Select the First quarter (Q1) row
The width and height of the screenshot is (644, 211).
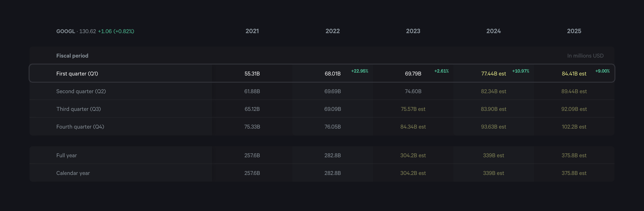tap(77, 74)
